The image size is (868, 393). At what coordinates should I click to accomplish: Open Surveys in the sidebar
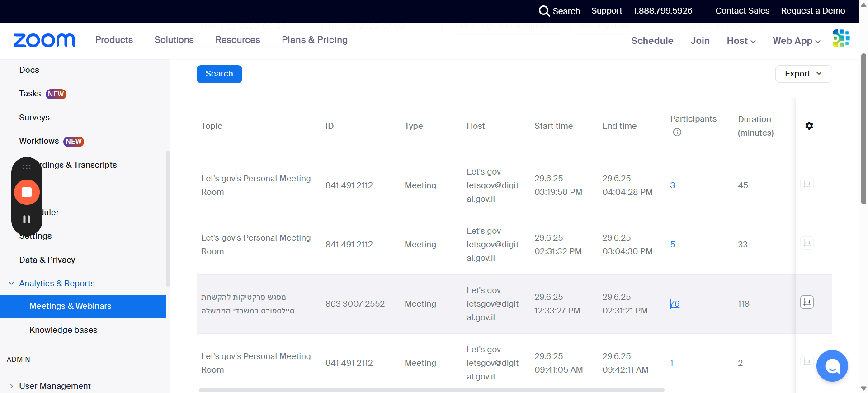(34, 118)
